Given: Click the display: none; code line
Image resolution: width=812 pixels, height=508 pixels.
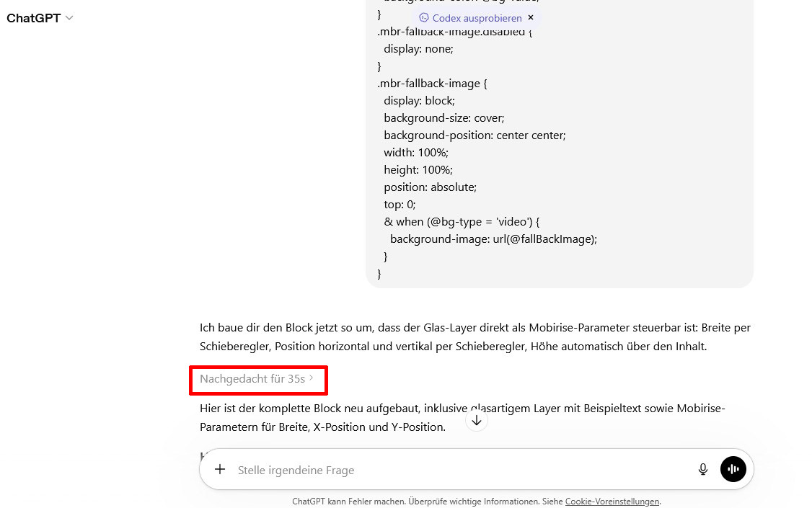Looking at the screenshot, I should pos(418,49).
